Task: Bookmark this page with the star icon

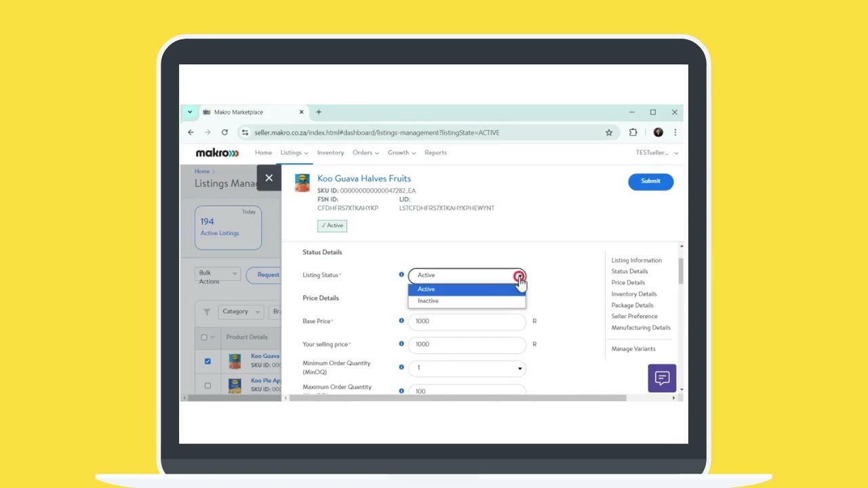Action: tap(609, 132)
